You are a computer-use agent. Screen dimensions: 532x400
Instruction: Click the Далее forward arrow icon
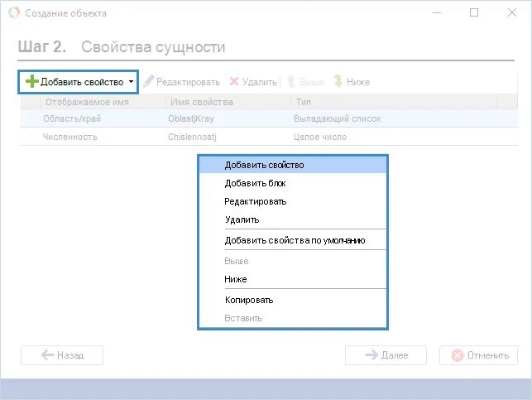point(371,354)
